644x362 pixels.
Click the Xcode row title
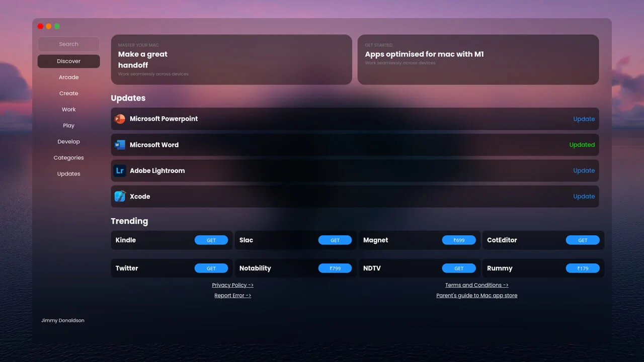(x=140, y=197)
